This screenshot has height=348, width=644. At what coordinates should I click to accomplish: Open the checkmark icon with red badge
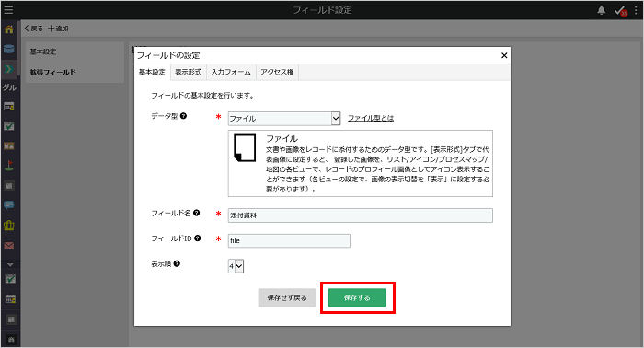pos(621,11)
